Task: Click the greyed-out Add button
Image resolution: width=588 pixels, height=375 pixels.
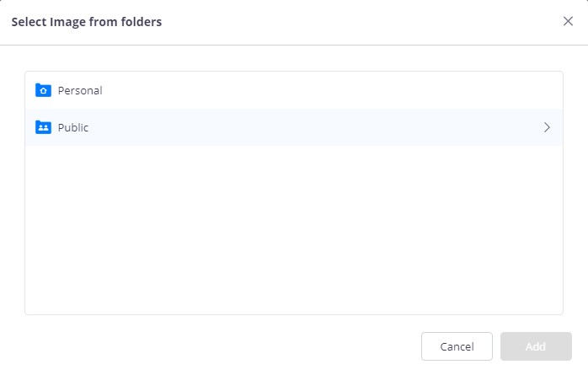Action: pos(536,346)
